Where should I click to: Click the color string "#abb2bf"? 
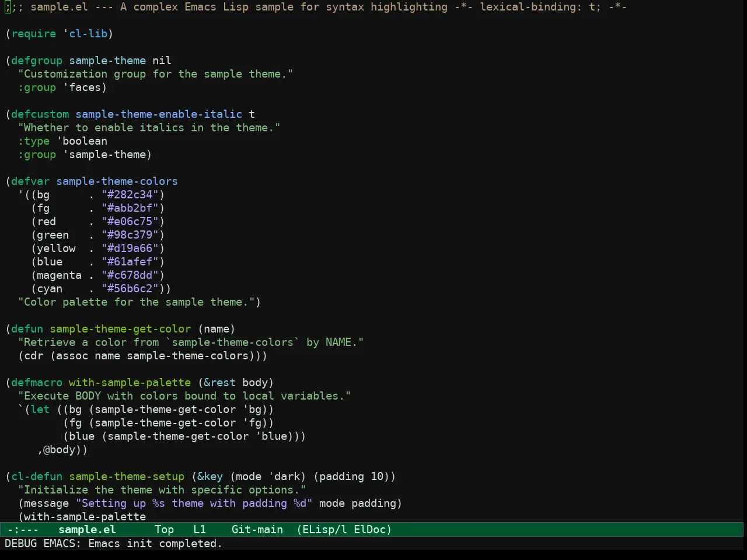130,208
